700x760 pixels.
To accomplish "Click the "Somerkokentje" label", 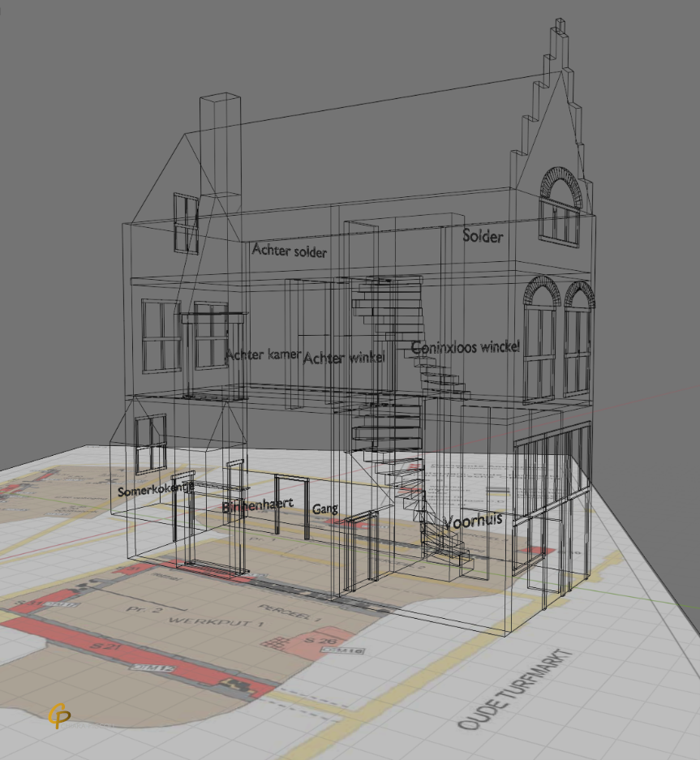I will coord(156,490).
